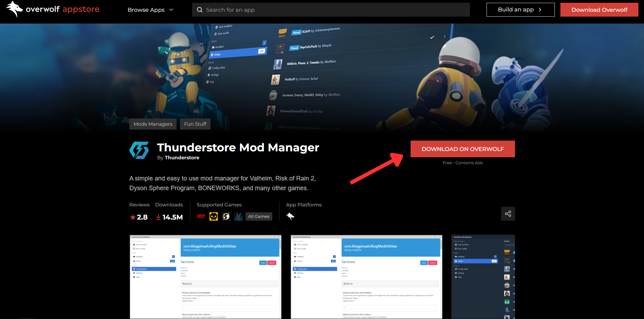Viewport: 644px width, 319px height.
Task: Click the "Reviews" label
Action: coord(139,205)
